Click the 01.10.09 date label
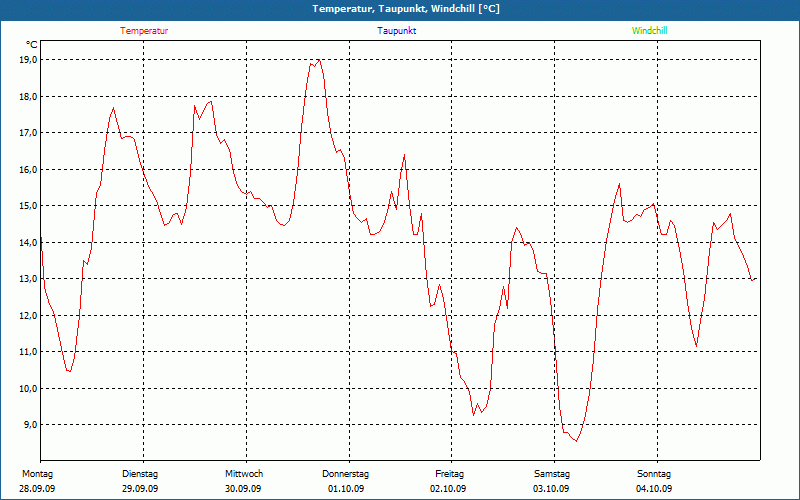 346,489
